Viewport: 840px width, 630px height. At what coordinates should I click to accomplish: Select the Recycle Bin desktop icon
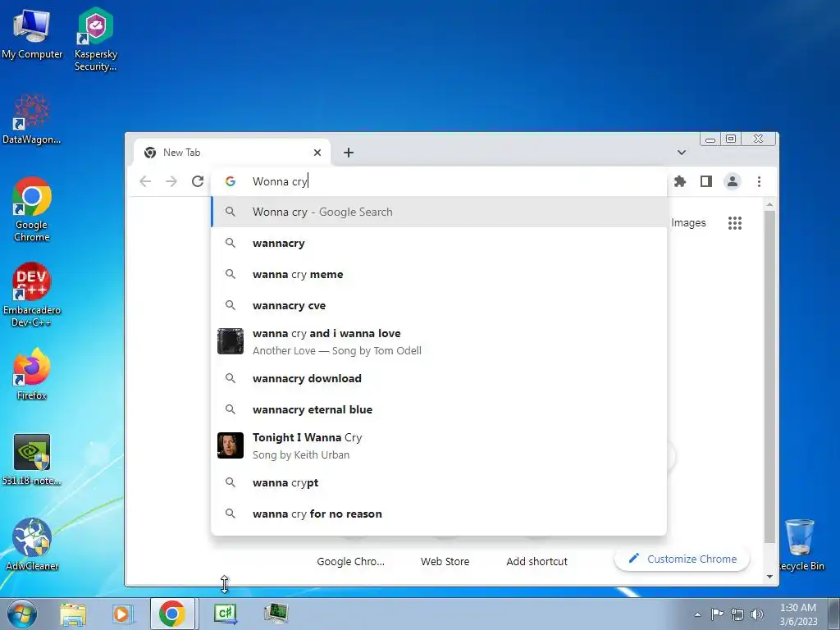click(801, 545)
